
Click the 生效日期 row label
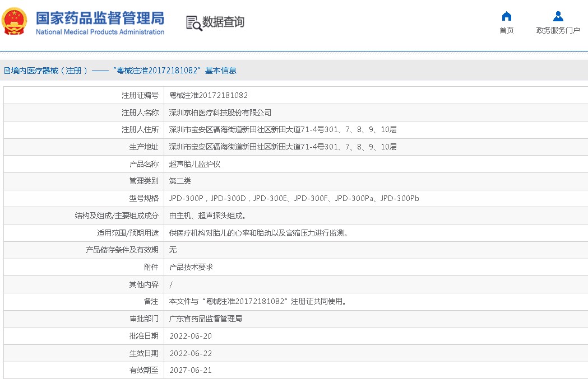pyautogui.click(x=143, y=353)
